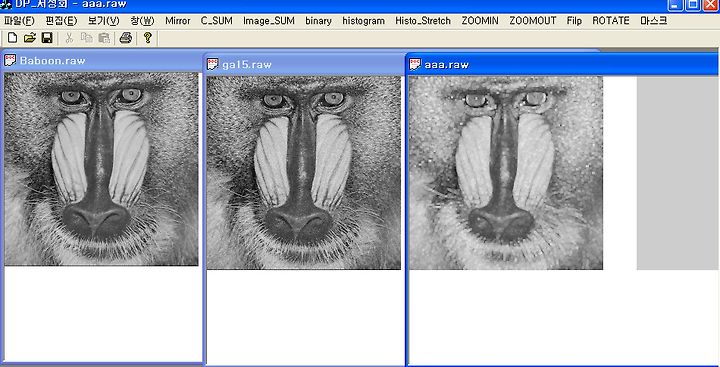
Task: Open the 마스크 menu
Action: tap(653, 21)
